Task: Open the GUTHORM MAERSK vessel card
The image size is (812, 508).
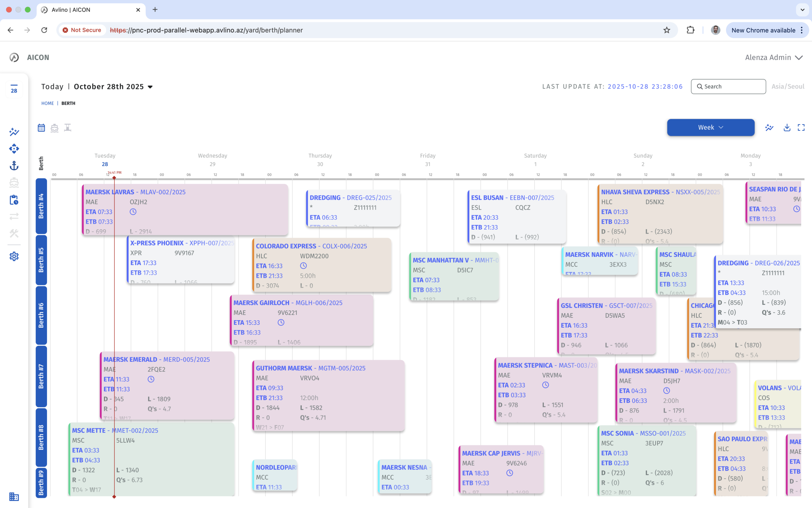Action: [x=329, y=396]
